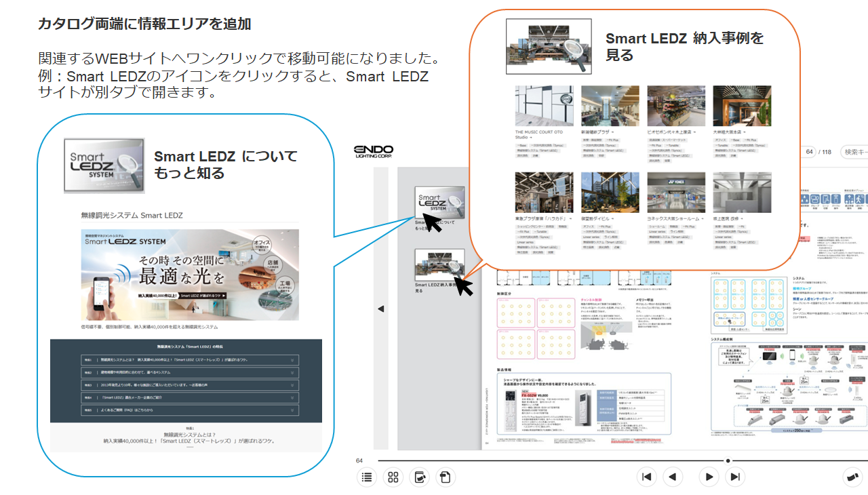Open the 御堂筋ダイビル case photo
This screenshot has height=495, width=868.
coord(610,193)
